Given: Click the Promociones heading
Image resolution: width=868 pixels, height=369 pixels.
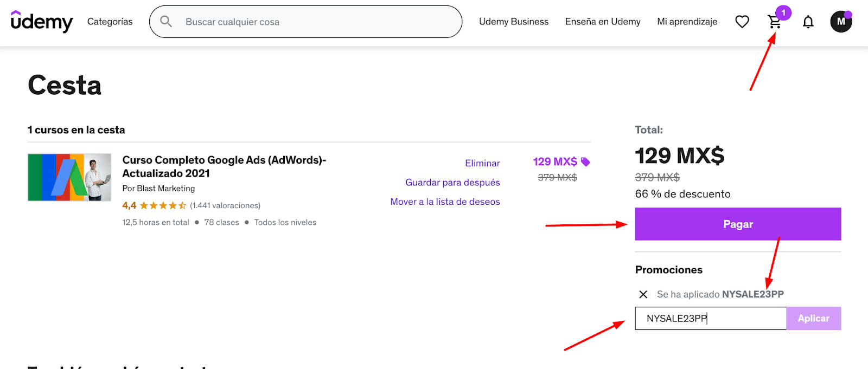Looking at the screenshot, I should 669,270.
